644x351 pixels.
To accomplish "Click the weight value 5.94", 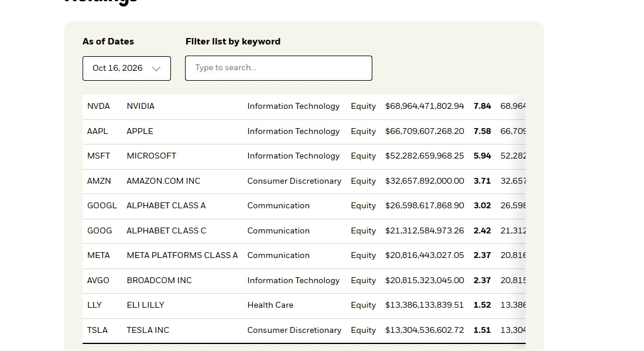I will pos(482,156).
